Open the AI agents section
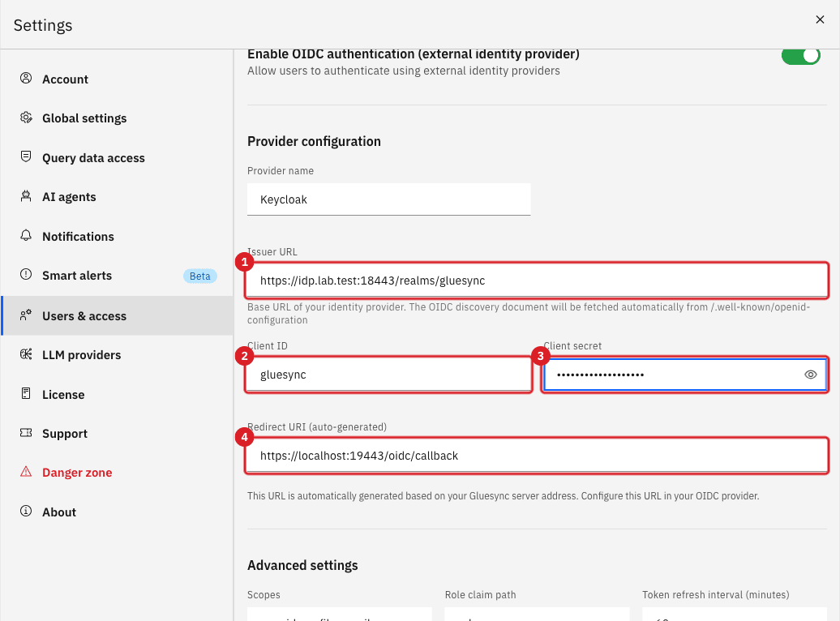This screenshot has width=840, height=621. [118, 197]
